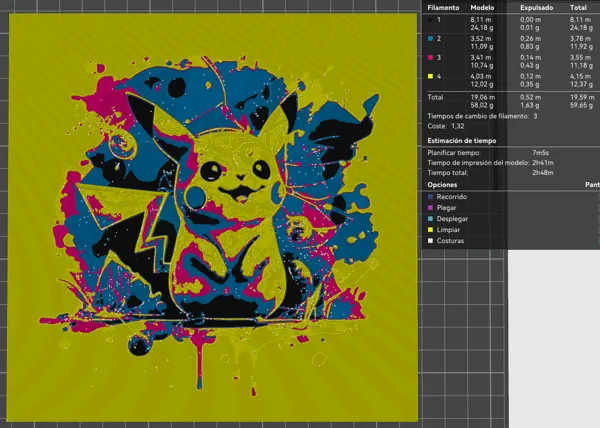Click the blue filament 2 color swatch
Viewport: 600px width, 428px height.
point(430,39)
